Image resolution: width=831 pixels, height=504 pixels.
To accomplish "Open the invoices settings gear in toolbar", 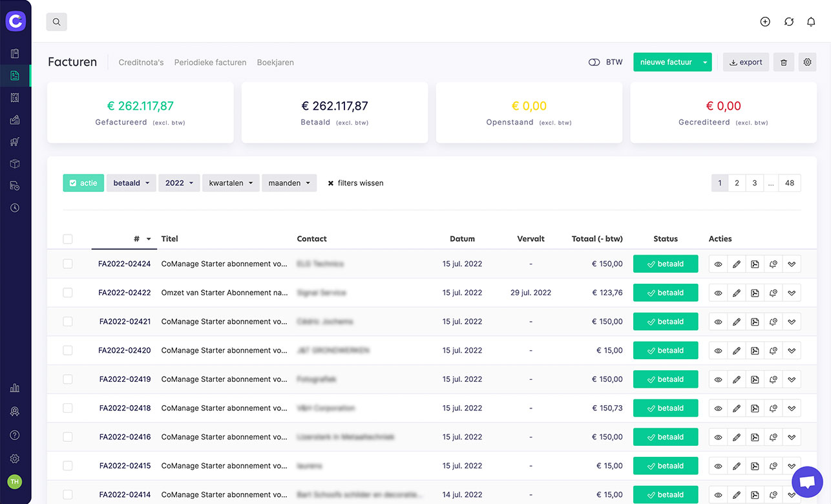I will coord(808,62).
